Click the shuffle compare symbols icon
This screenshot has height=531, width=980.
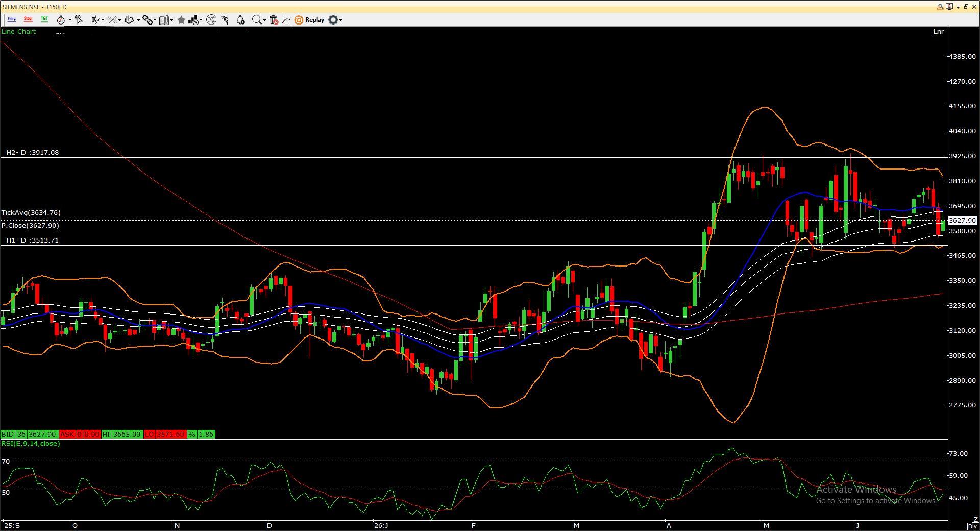(x=211, y=20)
